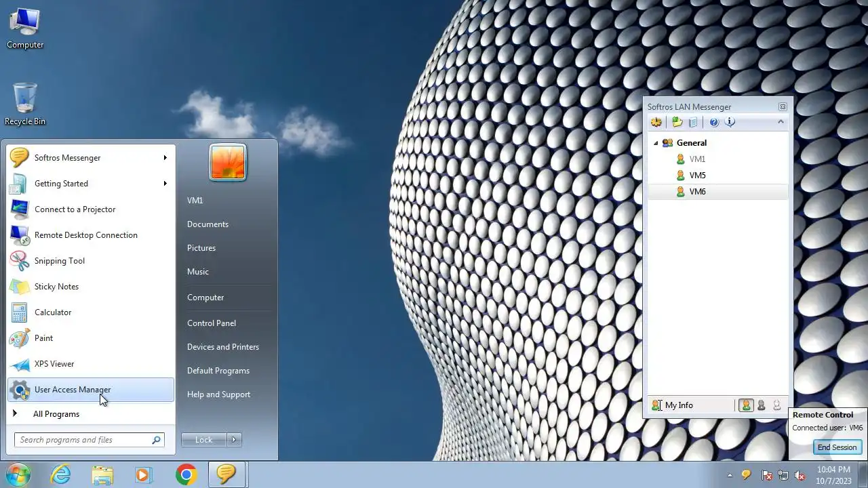
Task: Open shutdown options arrow beside Lock
Action: (x=234, y=440)
